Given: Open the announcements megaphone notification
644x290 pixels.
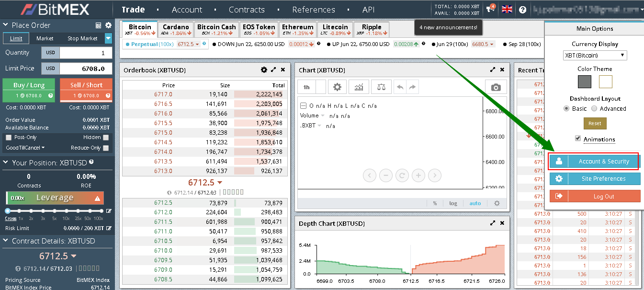Looking at the screenshot, I should [x=490, y=9].
